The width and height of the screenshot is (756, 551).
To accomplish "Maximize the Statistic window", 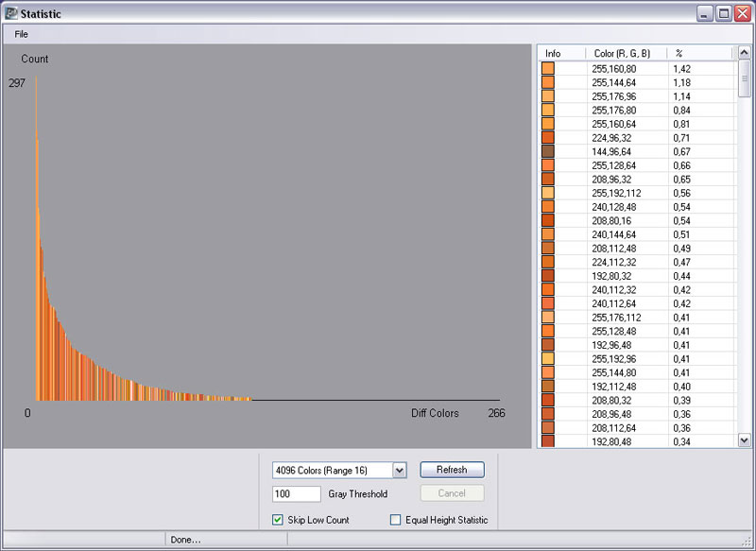I will point(724,14).
